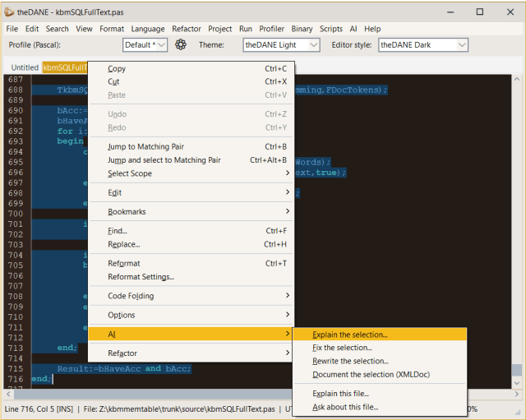Click the vertical scrollbar down arrow
Image resolution: width=526 pixels, height=420 pixels.
[517, 383]
